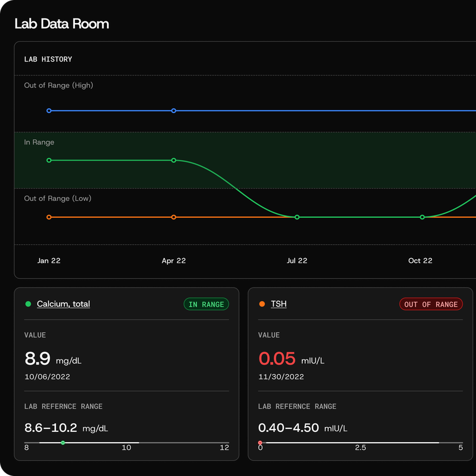Screen dimensions: 476x476
Task: Click the 0.05 mIU/L TSH value
Action: click(292, 359)
